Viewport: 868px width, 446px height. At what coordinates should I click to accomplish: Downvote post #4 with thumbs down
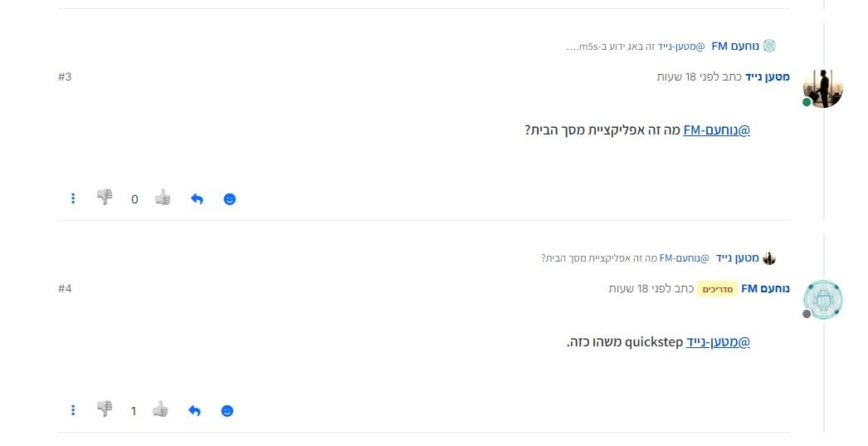[x=105, y=409]
